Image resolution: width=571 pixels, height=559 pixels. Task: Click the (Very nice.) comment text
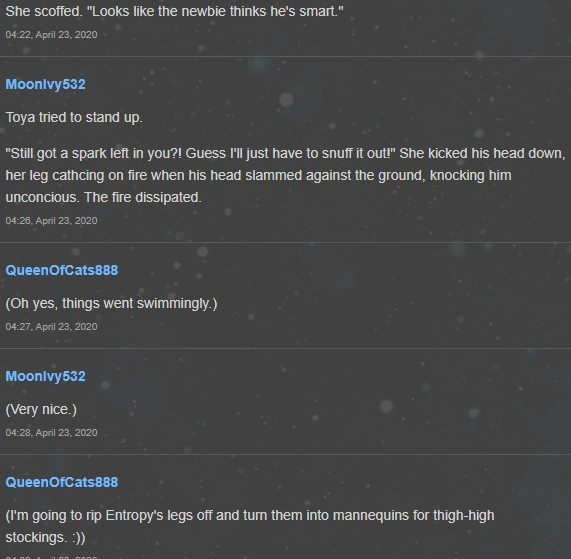[41, 409]
